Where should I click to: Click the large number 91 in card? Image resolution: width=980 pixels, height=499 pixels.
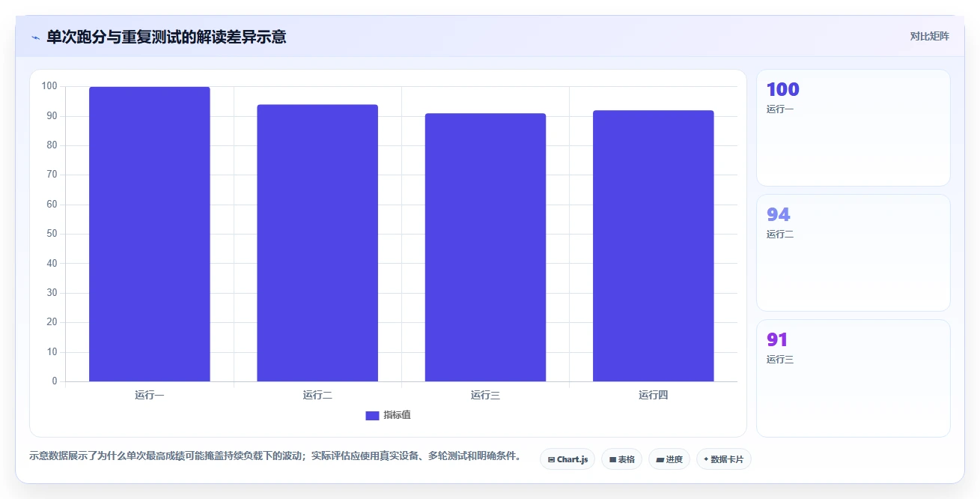point(777,339)
